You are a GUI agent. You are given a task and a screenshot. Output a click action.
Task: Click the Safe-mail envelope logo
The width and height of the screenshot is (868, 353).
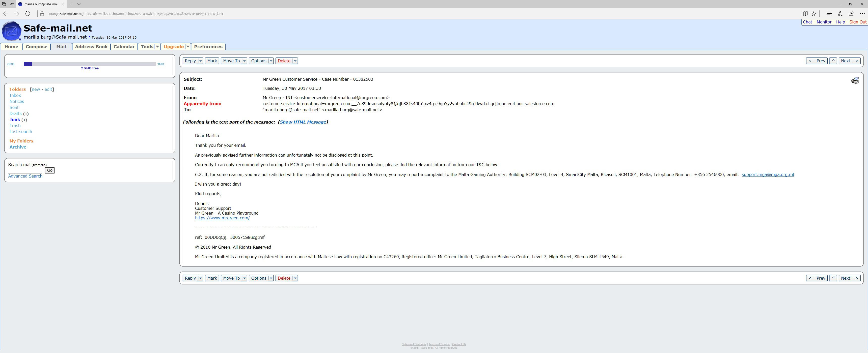[11, 31]
